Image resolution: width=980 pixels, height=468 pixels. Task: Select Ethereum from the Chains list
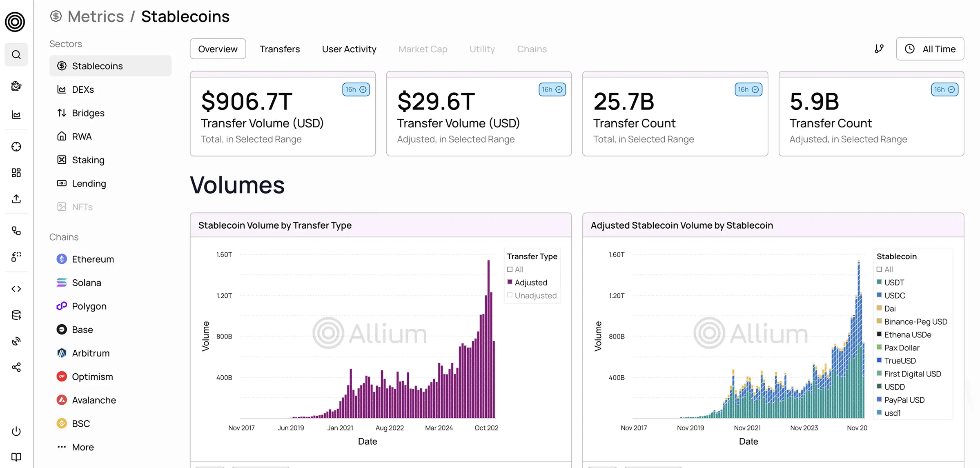pyautogui.click(x=93, y=259)
